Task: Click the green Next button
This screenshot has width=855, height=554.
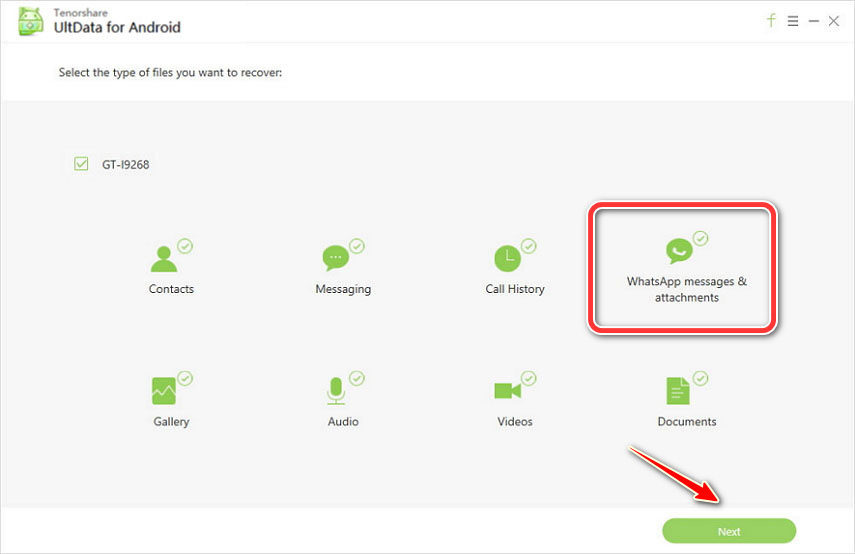Action: click(x=729, y=531)
